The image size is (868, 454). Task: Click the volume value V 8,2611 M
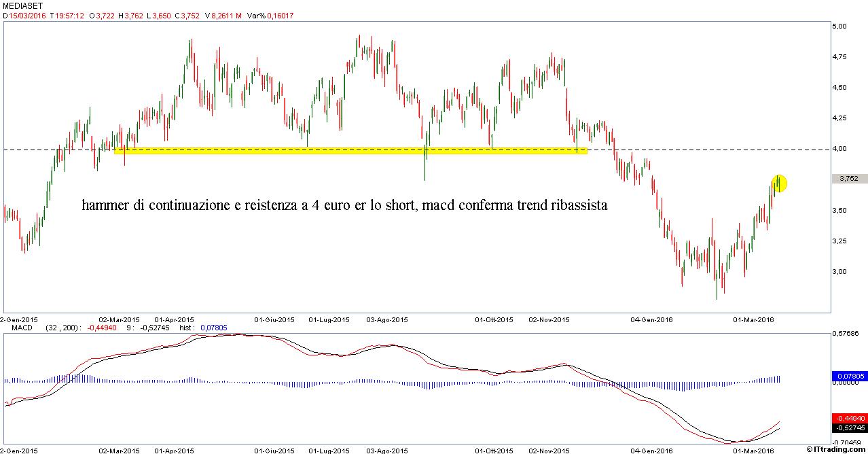[x=223, y=15]
